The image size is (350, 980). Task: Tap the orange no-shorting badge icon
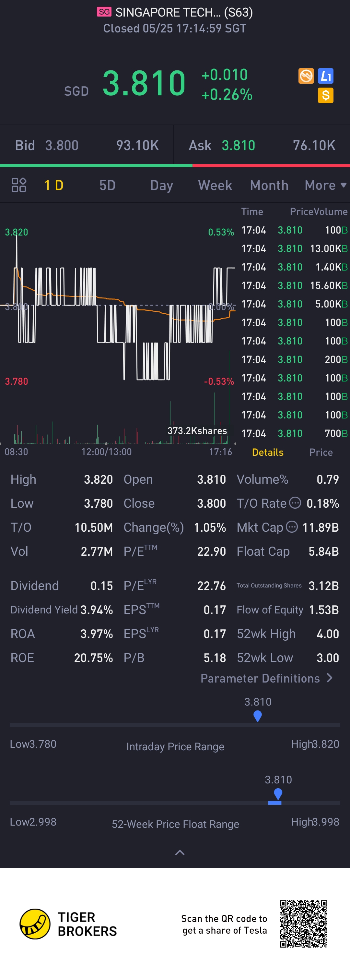(x=306, y=76)
